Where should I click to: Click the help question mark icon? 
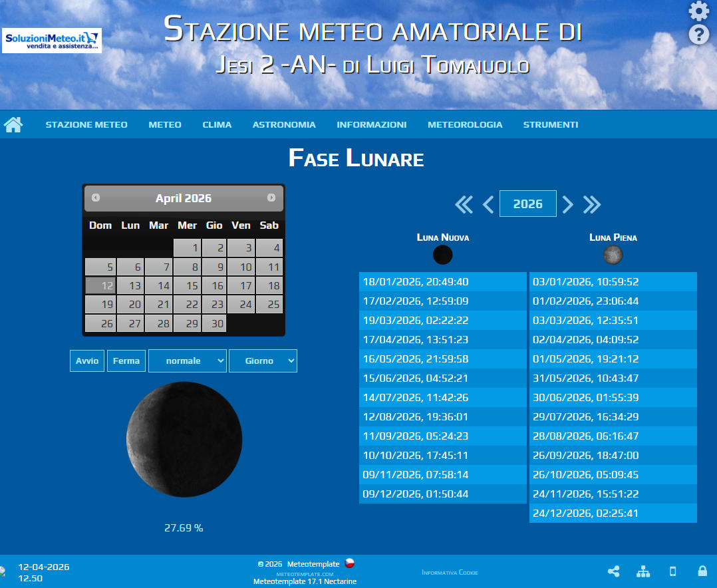tap(698, 35)
